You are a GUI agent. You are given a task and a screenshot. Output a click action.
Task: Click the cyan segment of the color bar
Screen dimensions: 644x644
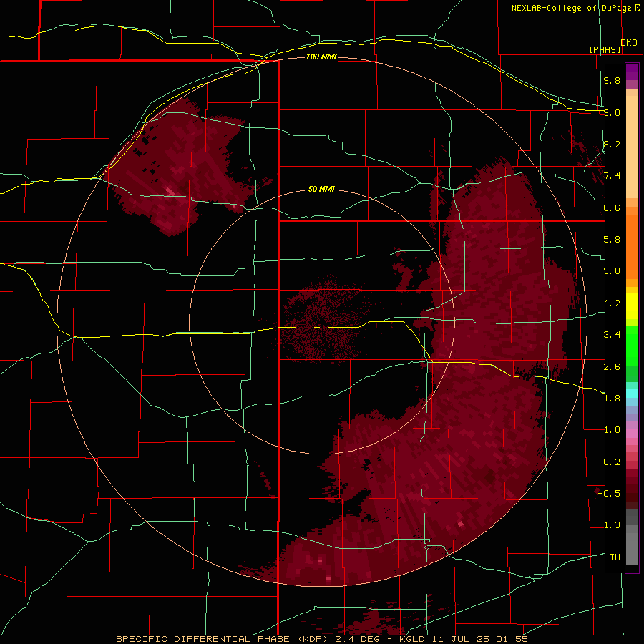[x=632, y=394]
